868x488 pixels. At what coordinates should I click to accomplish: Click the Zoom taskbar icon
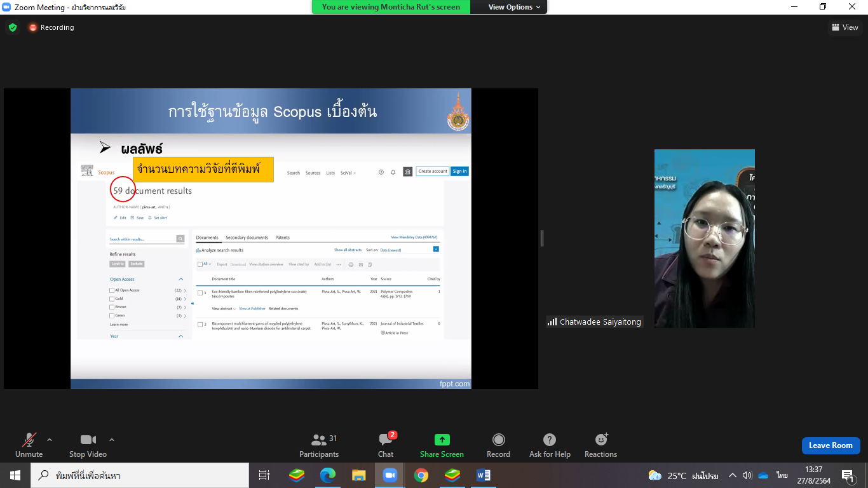point(390,475)
